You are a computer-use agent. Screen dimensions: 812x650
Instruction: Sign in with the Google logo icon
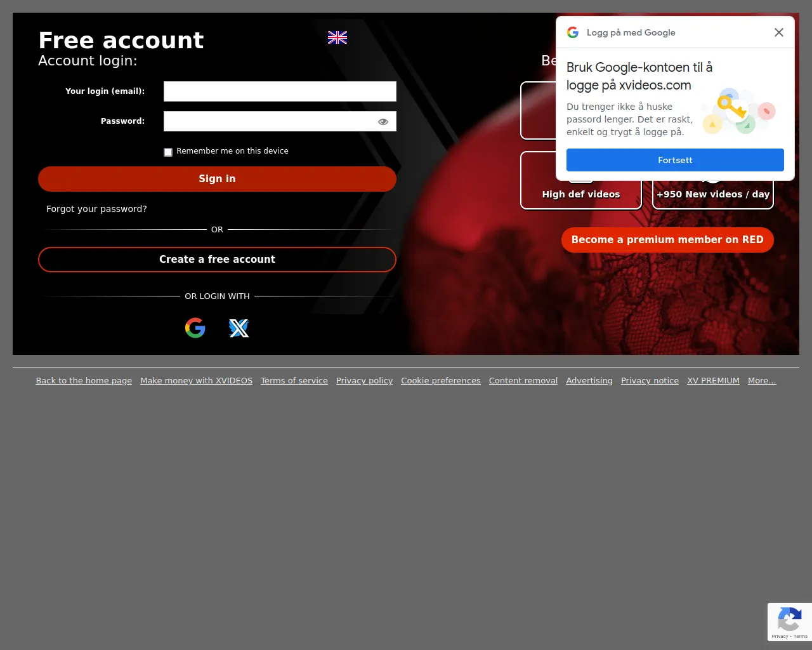coord(195,328)
